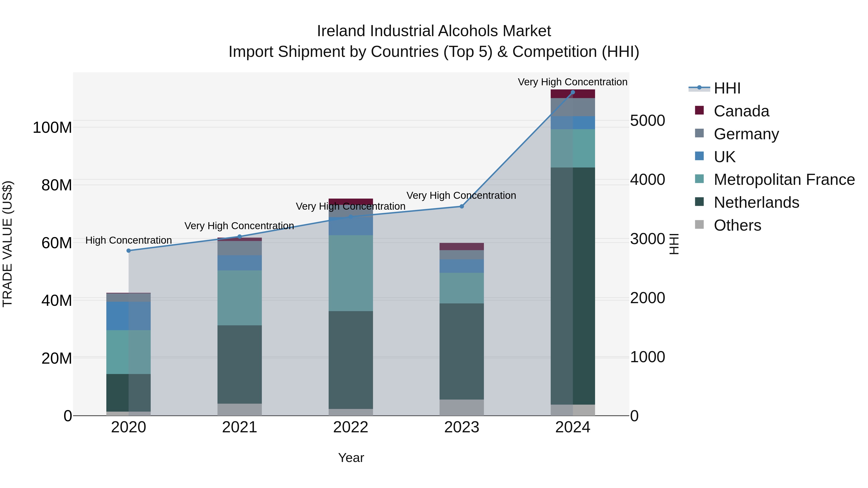The height and width of the screenshot is (488, 868).
Task: Click the UK segment of the 2020 bar
Action: tap(128, 316)
